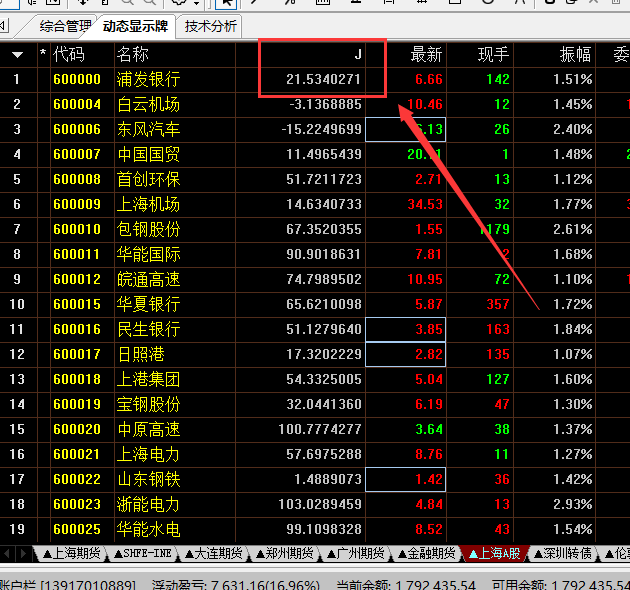Click amplitude value 2.40%

click(x=573, y=129)
